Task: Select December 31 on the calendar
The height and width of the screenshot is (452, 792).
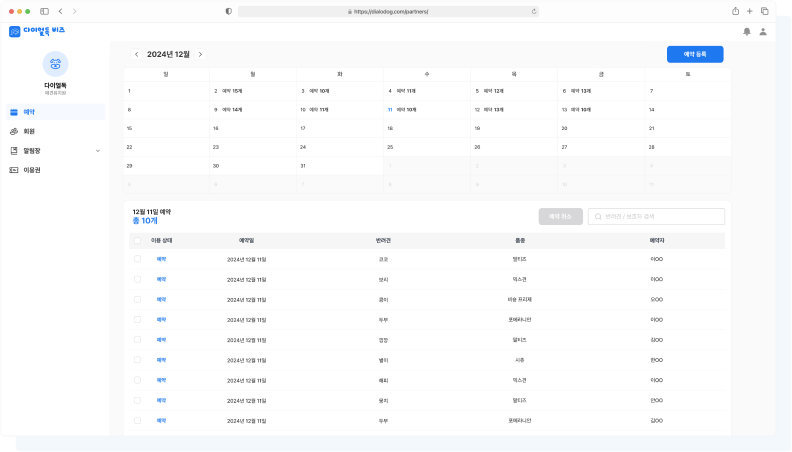Action: point(340,166)
